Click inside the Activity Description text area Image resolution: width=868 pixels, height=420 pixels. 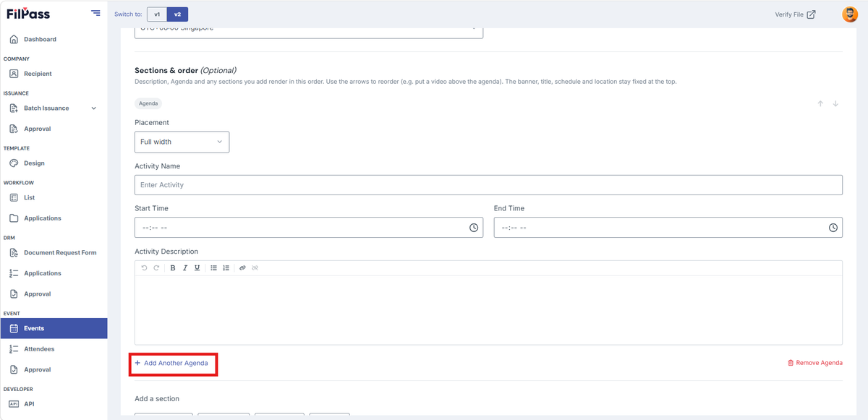point(488,310)
